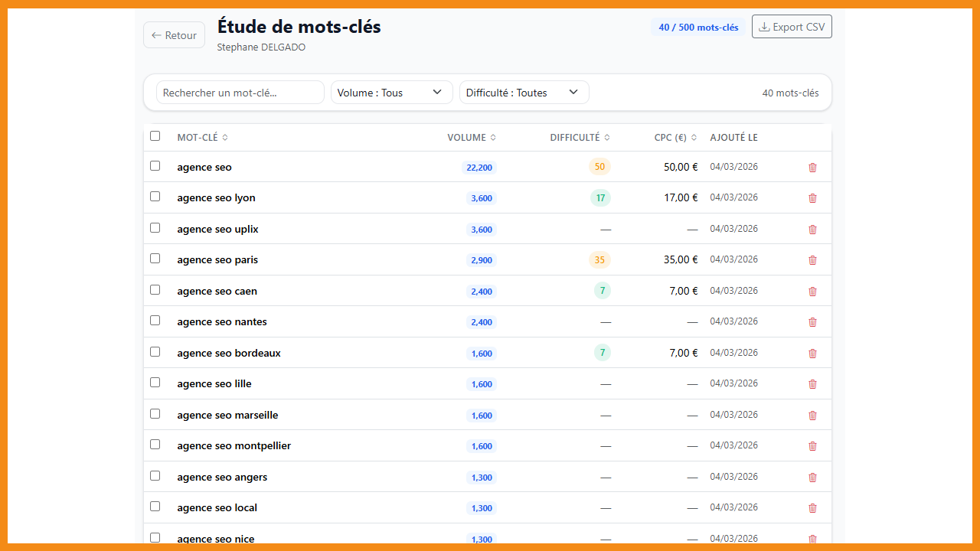Check the checkbox for "agence seo nantes"
980x551 pixels.
pyautogui.click(x=155, y=320)
